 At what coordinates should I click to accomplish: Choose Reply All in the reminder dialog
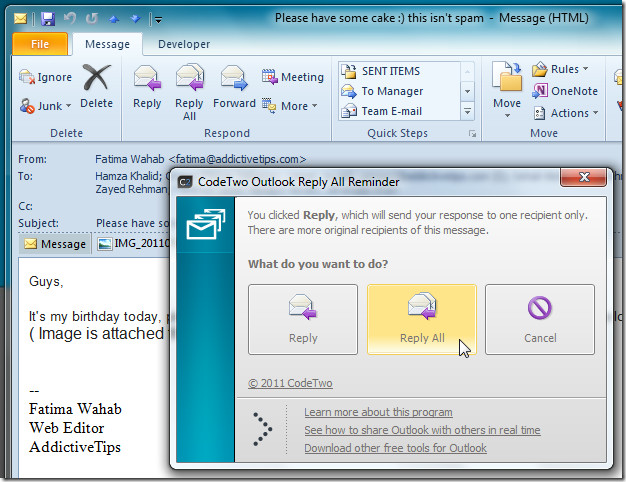[422, 319]
